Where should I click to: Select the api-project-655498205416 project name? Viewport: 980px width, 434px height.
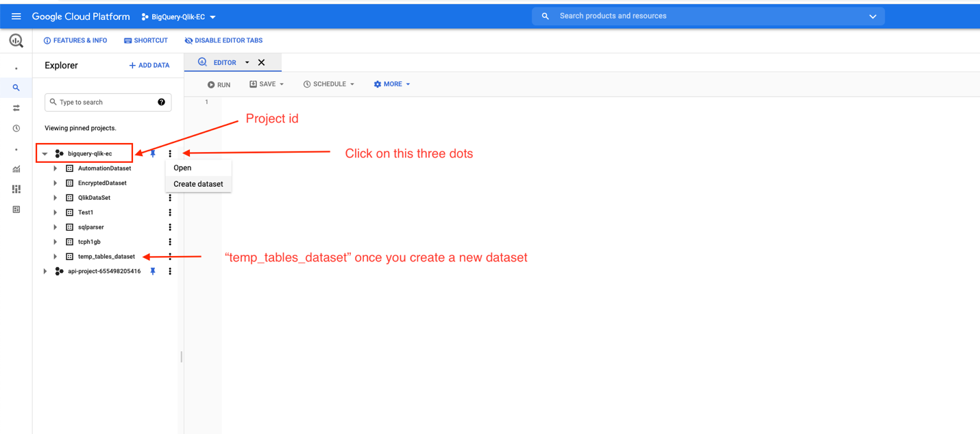tap(104, 271)
